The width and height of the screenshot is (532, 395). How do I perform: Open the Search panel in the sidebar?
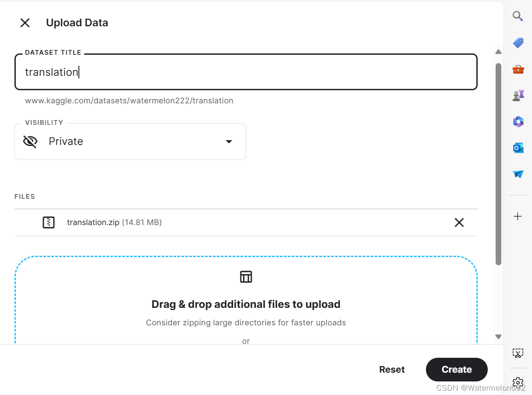tap(518, 16)
